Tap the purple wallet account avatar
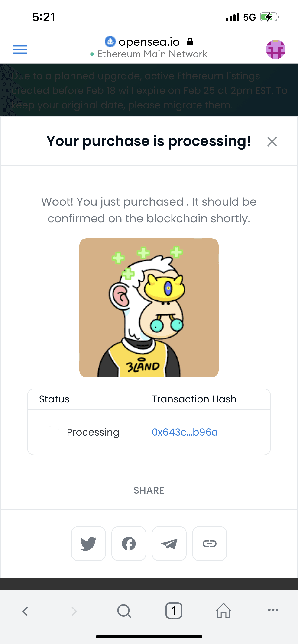 [275, 49]
